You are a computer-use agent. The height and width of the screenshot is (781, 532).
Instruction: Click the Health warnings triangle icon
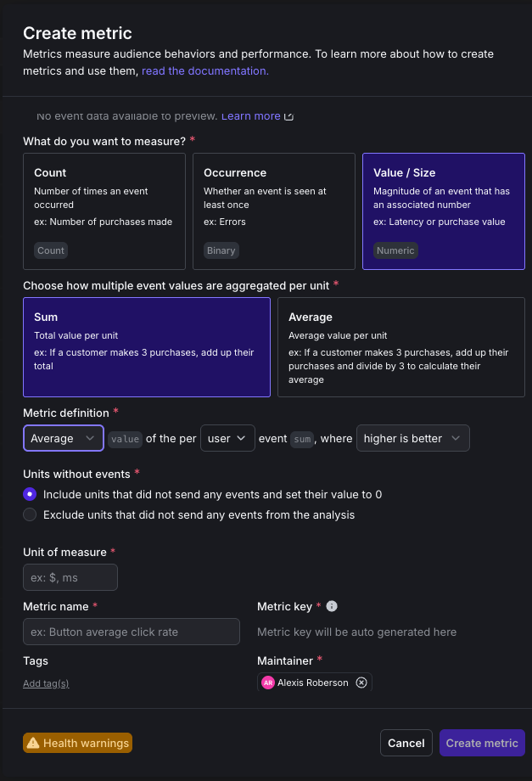(x=33, y=744)
